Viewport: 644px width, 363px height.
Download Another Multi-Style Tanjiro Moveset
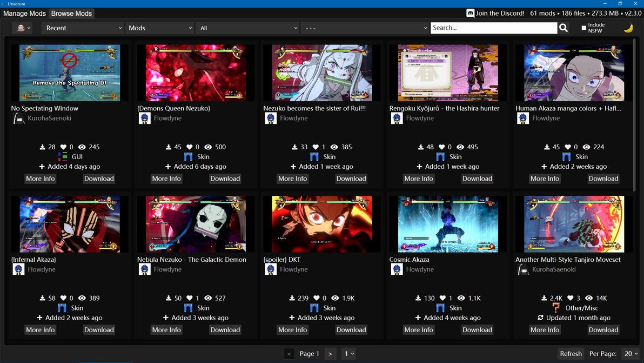pyautogui.click(x=603, y=329)
